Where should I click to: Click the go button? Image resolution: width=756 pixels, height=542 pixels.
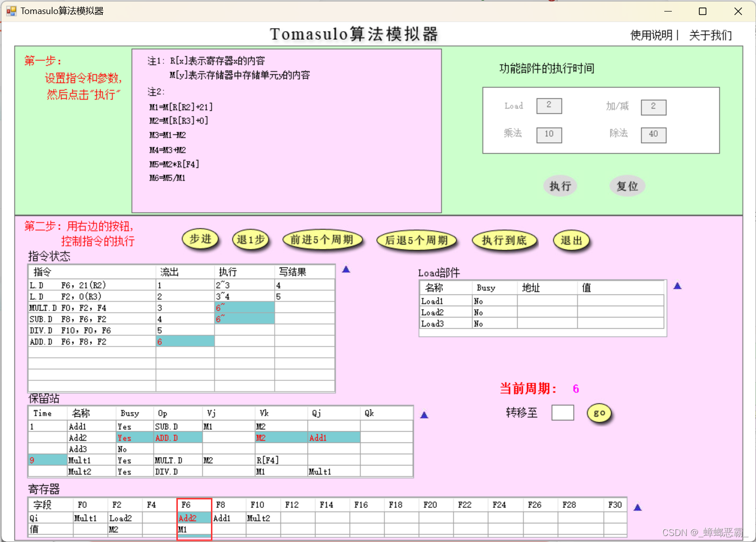pos(599,413)
